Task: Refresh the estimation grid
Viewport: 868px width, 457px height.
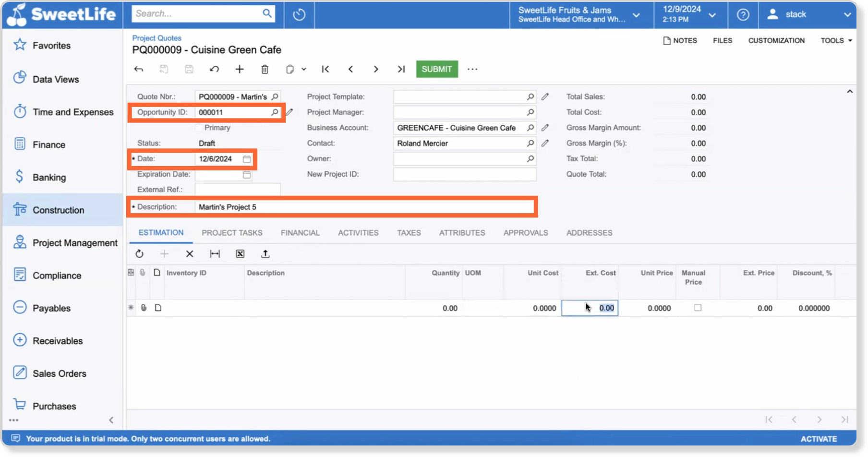Action: click(139, 254)
